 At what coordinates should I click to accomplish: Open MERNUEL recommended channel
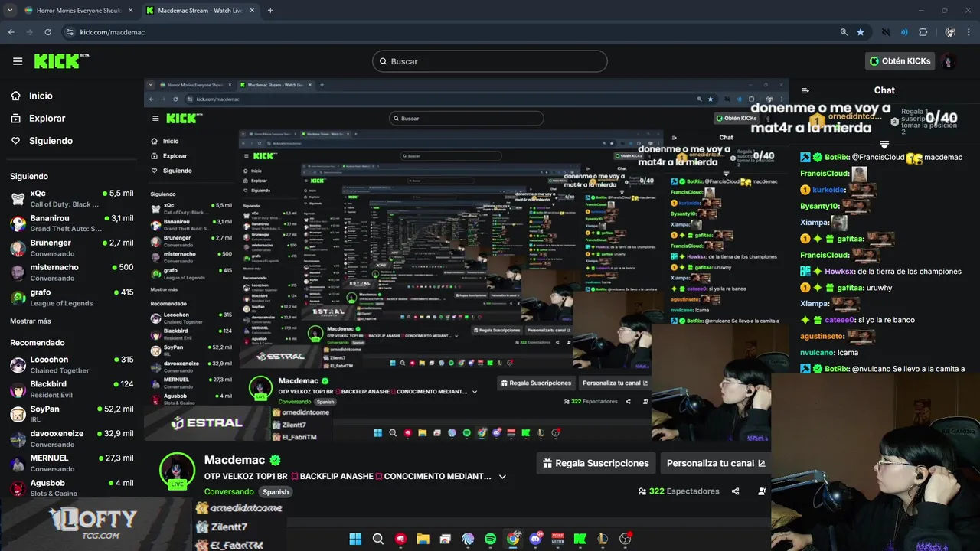click(x=71, y=463)
